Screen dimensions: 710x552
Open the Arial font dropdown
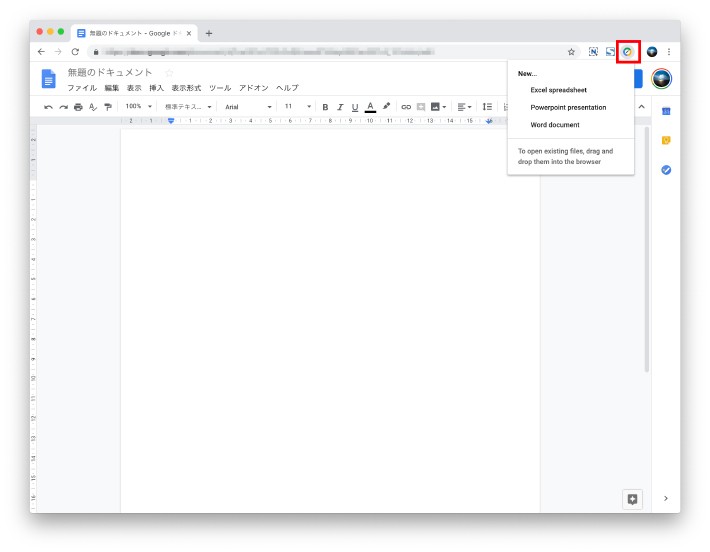tap(248, 107)
